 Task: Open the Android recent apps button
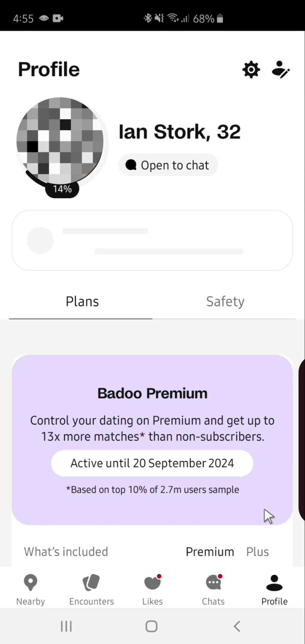coord(66,626)
